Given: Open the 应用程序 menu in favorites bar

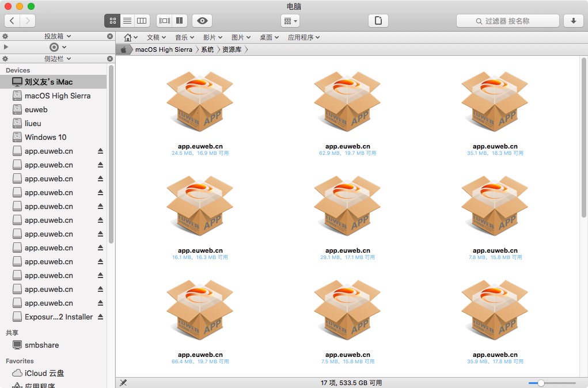Looking at the screenshot, I should (304, 37).
